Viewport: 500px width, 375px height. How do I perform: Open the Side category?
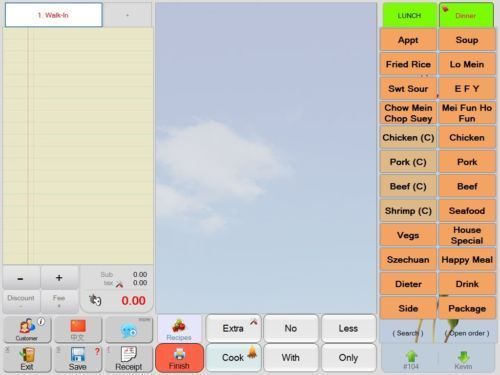[x=408, y=308]
